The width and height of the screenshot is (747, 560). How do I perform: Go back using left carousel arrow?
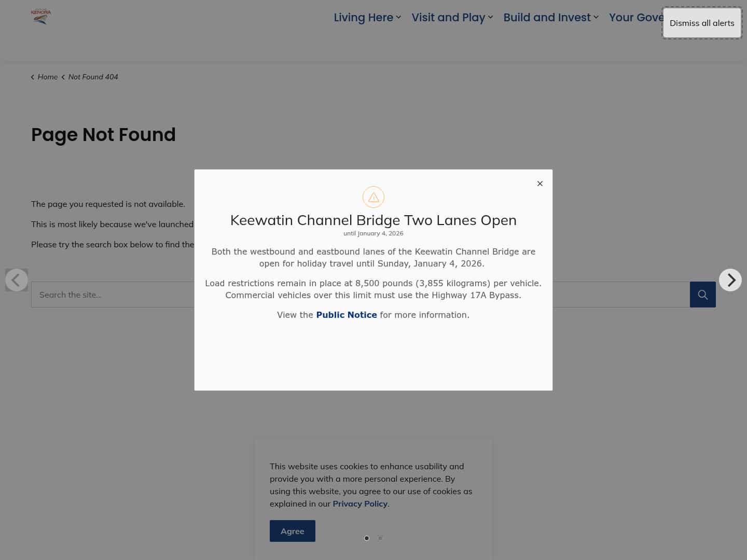(16, 280)
